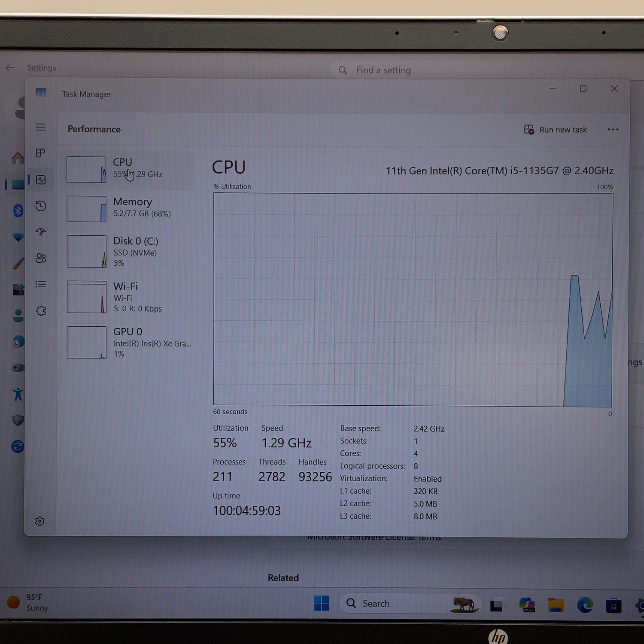This screenshot has width=644, height=644.
Task: Click the 1.29 GHz speed value
Action: coord(286,443)
